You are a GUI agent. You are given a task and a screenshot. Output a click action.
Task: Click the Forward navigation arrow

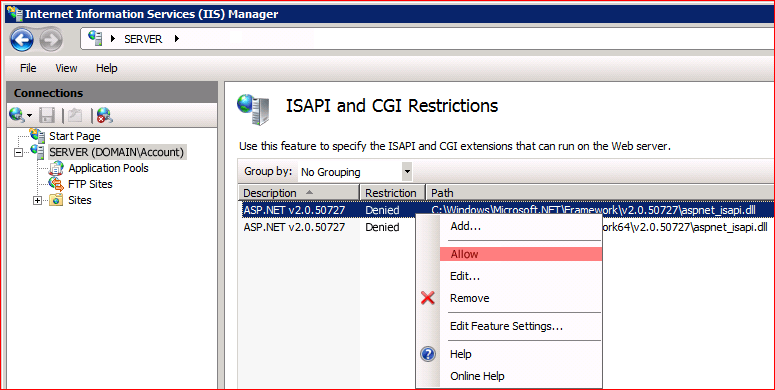[51, 40]
